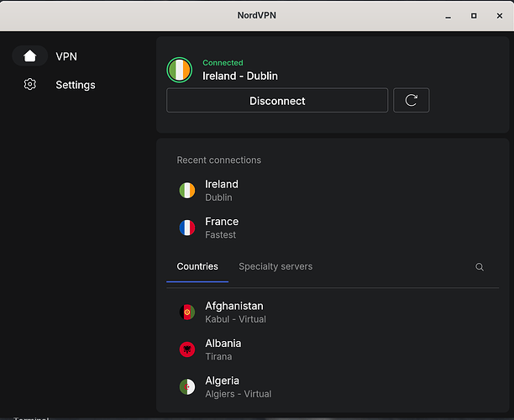This screenshot has height=420, width=514.
Task: Select Algeria in the country list
Action: point(333,387)
